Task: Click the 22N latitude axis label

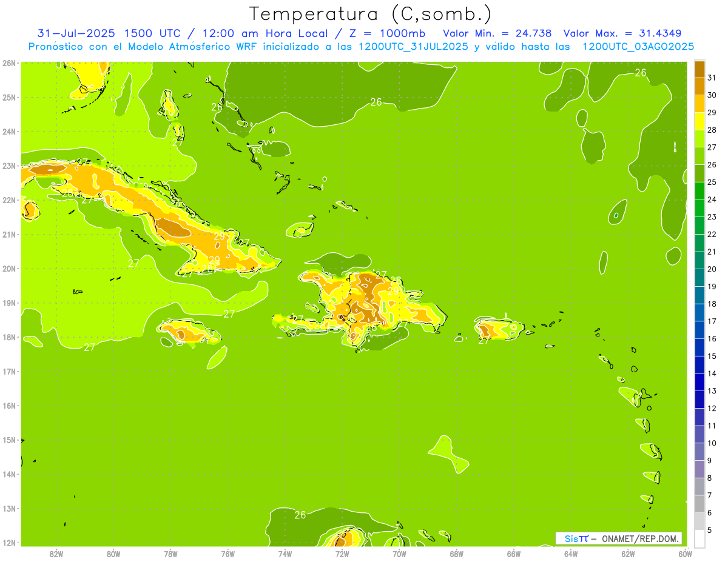Action: pyautogui.click(x=8, y=200)
